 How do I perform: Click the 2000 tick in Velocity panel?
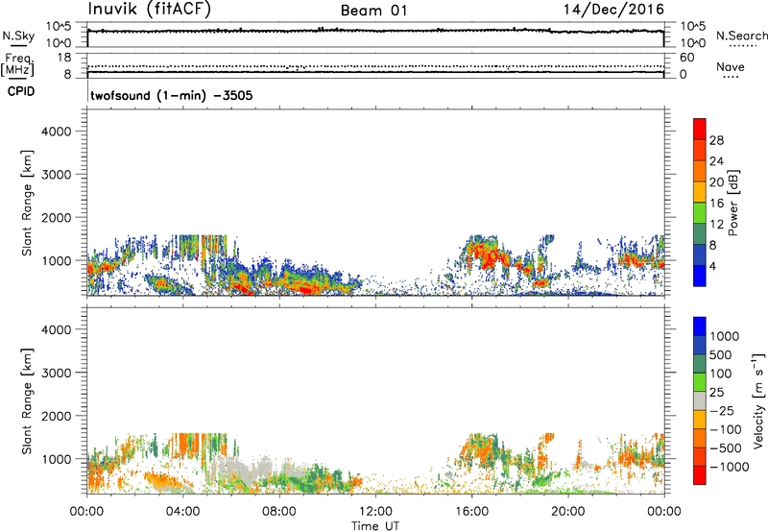click(x=57, y=416)
